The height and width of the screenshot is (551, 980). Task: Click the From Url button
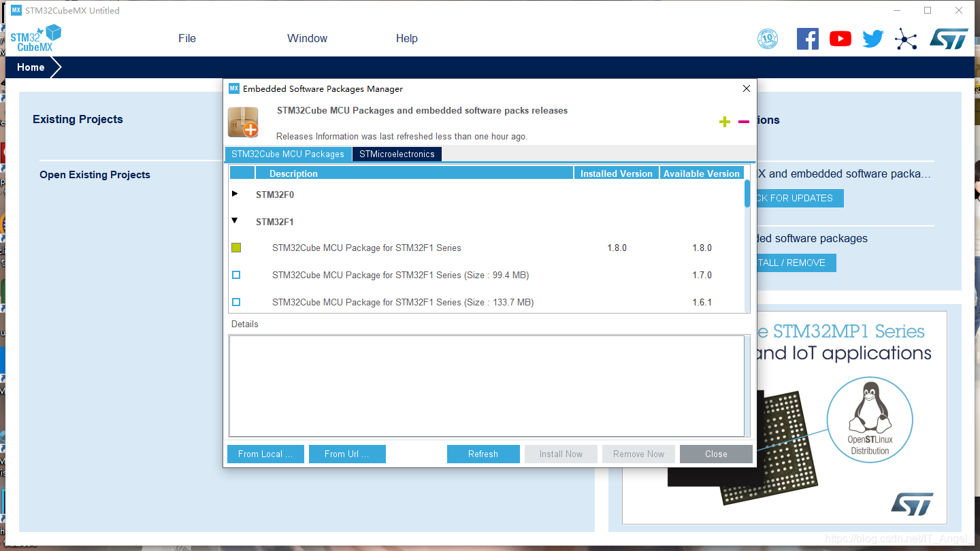pos(347,454)
